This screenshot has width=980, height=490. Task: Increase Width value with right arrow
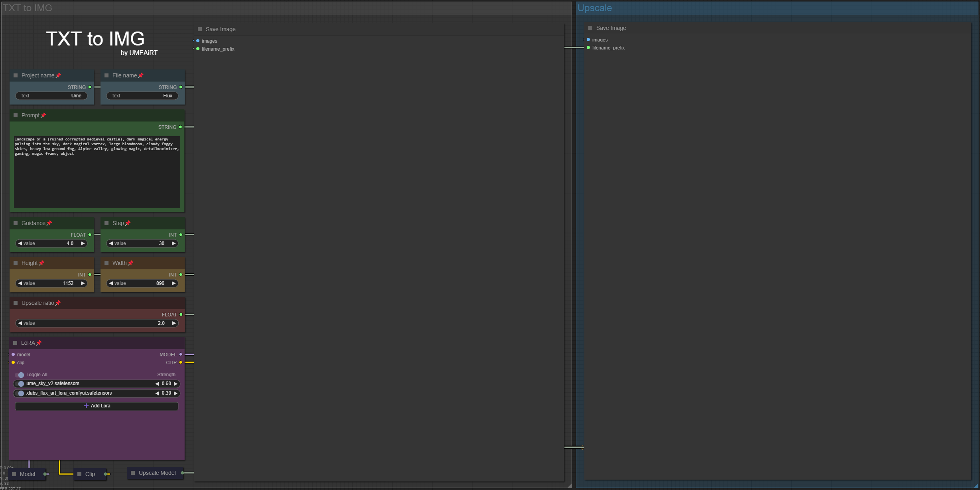(174, 283)
